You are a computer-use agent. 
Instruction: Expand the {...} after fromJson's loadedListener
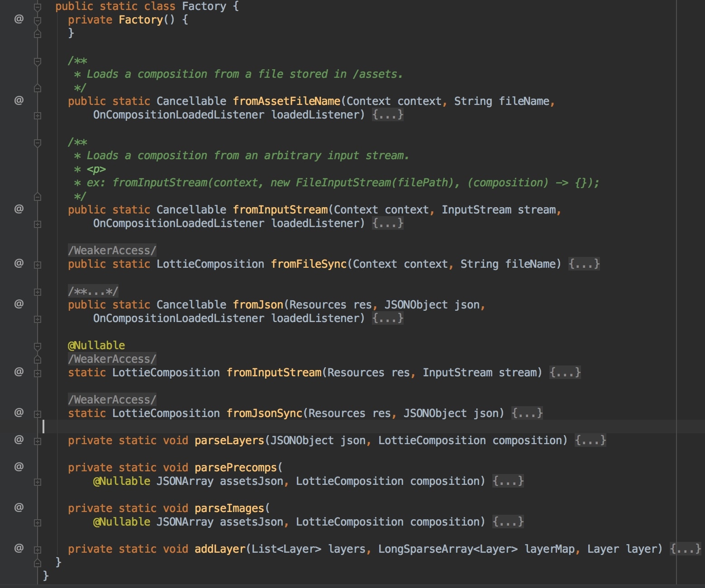388,318
